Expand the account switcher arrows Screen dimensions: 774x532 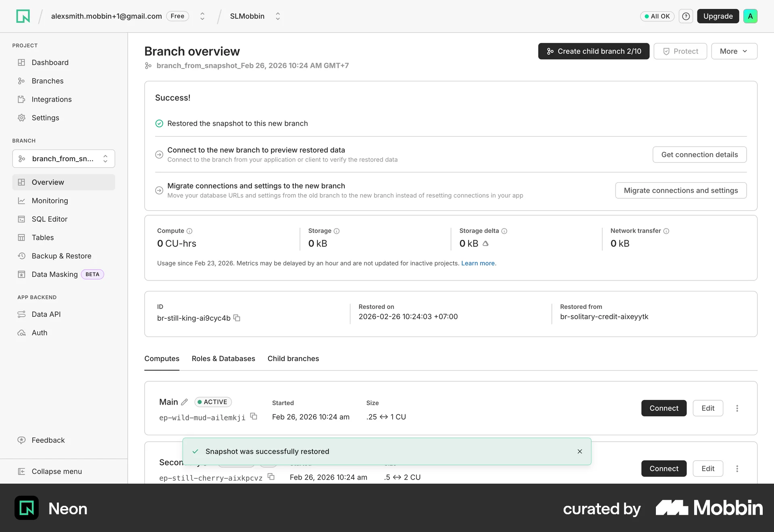pos(202,16)
